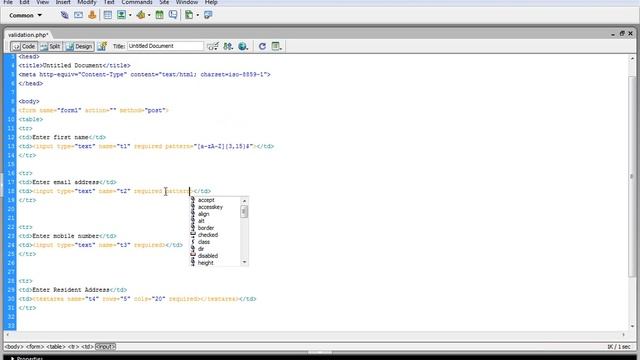Choose 'class' from the code hints list
The width and height of the screenshot is (640, 360).
(204, 242)
